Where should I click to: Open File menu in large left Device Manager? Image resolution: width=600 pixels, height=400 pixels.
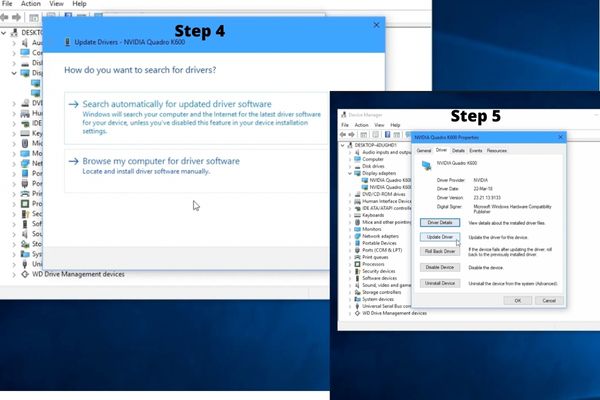click(x=7, y=4)
